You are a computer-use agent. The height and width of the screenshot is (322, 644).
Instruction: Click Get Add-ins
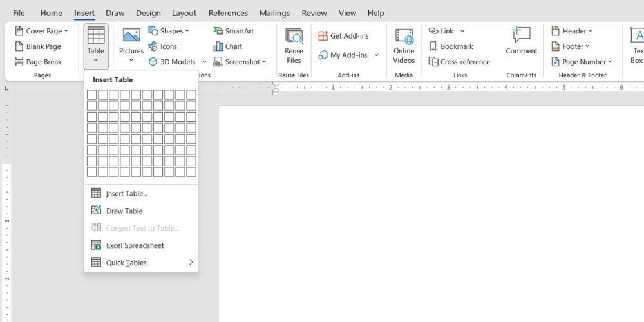[x=343, y=35]
